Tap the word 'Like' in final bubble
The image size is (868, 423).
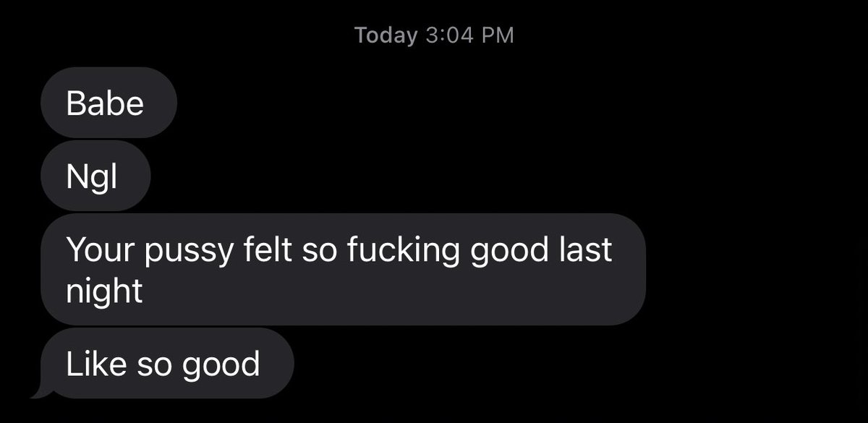click(x=92, y=364)
